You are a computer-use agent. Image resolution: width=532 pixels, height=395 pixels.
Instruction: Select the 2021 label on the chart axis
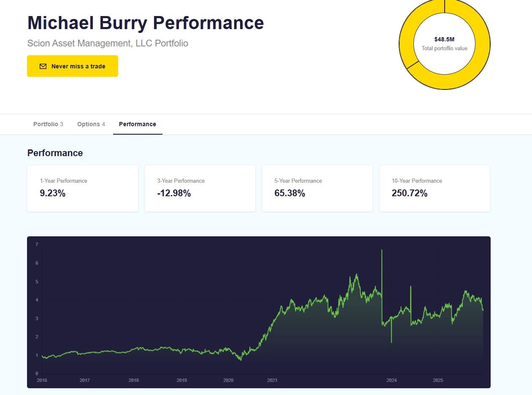(x=272, y=380)
